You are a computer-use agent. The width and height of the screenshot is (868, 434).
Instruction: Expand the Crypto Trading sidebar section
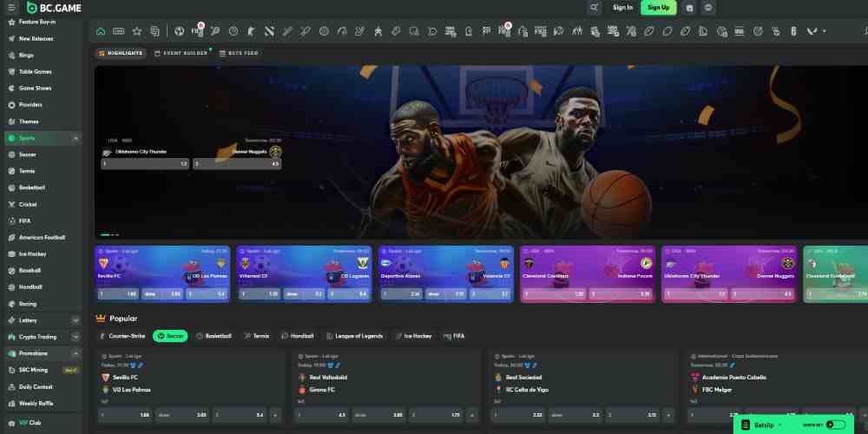[76, 337]
